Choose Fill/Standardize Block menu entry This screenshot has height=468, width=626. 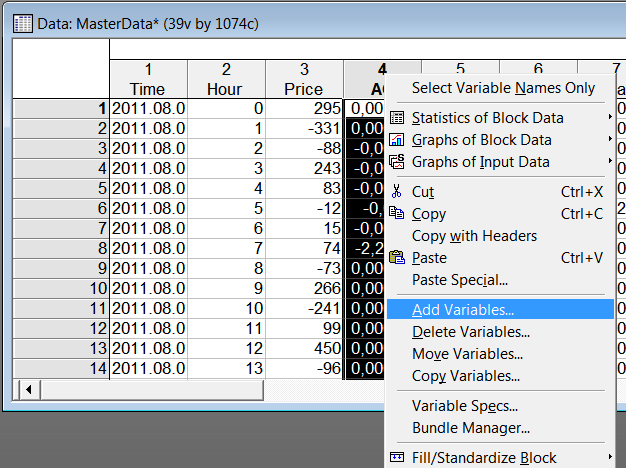pos(500,457)
